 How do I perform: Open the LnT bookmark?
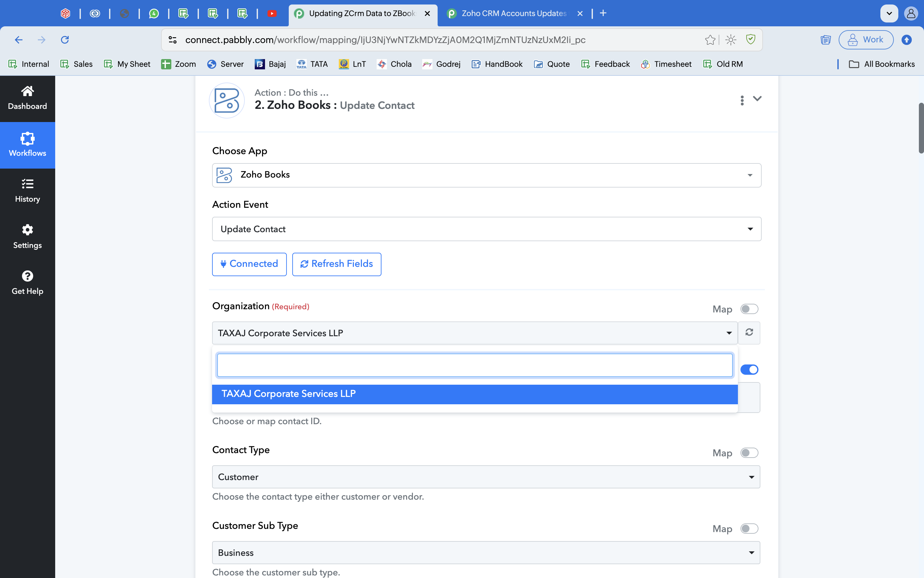(x=352, y=64)
